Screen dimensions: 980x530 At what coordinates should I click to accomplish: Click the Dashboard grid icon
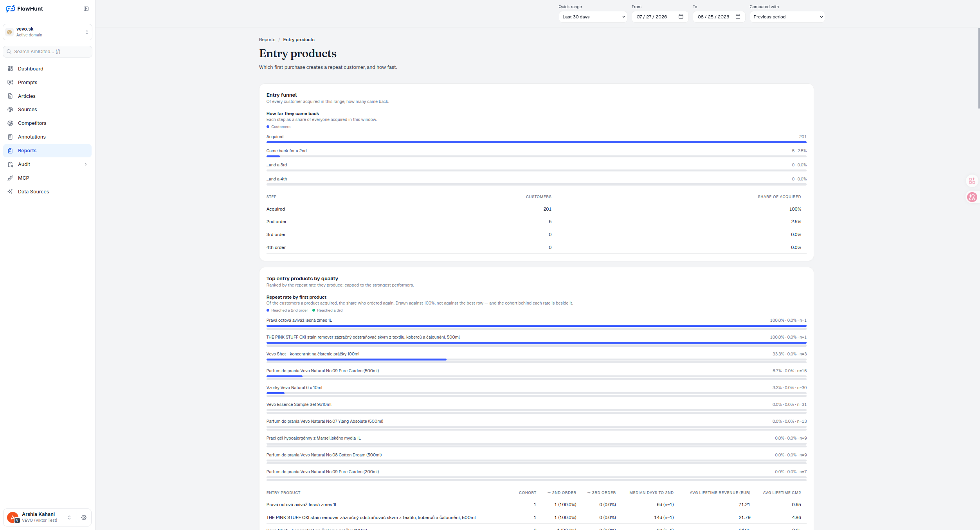coord(10,69)
